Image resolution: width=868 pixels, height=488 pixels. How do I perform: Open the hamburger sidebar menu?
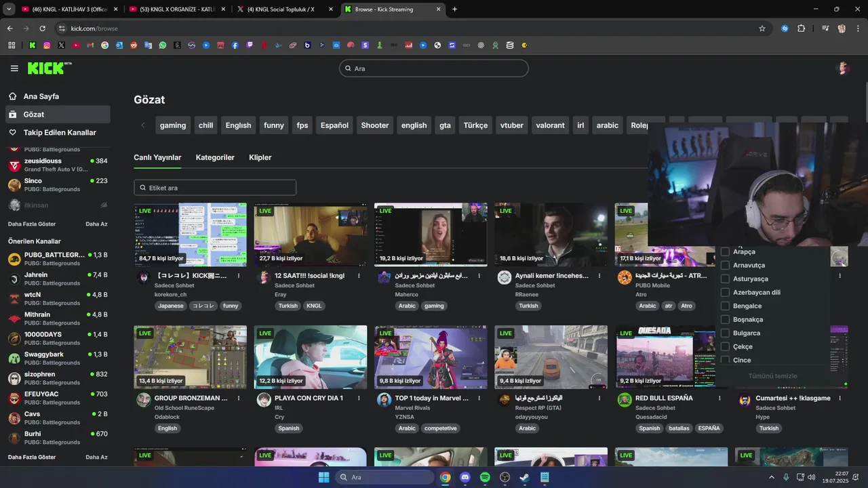(x=14, y=68)
